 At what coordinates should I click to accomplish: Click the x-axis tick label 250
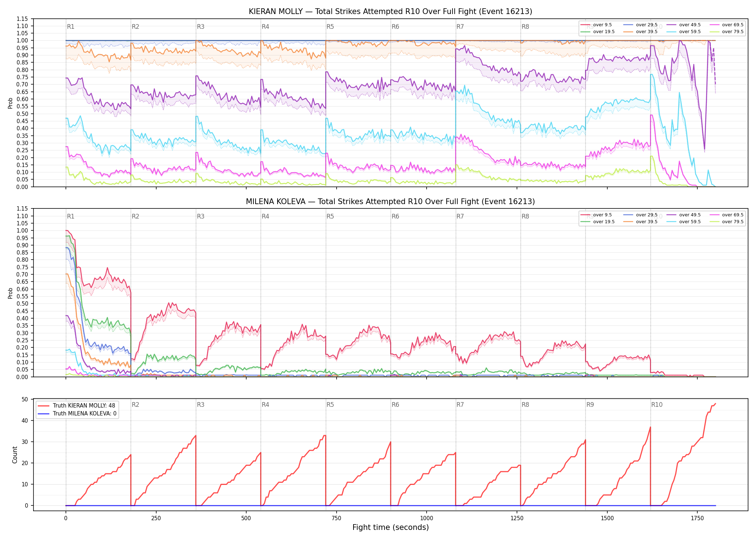click(156, 518)
